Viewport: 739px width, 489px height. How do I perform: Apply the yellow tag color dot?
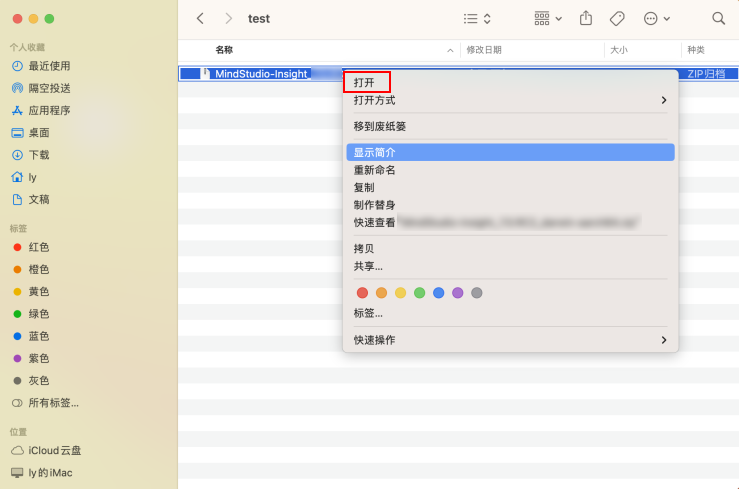400,293
